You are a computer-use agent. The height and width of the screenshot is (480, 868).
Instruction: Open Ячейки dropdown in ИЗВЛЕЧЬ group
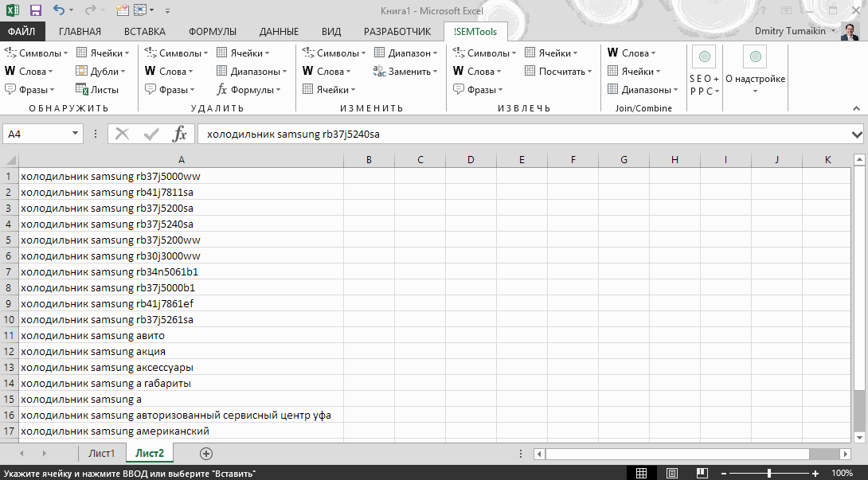pos(551,53)
